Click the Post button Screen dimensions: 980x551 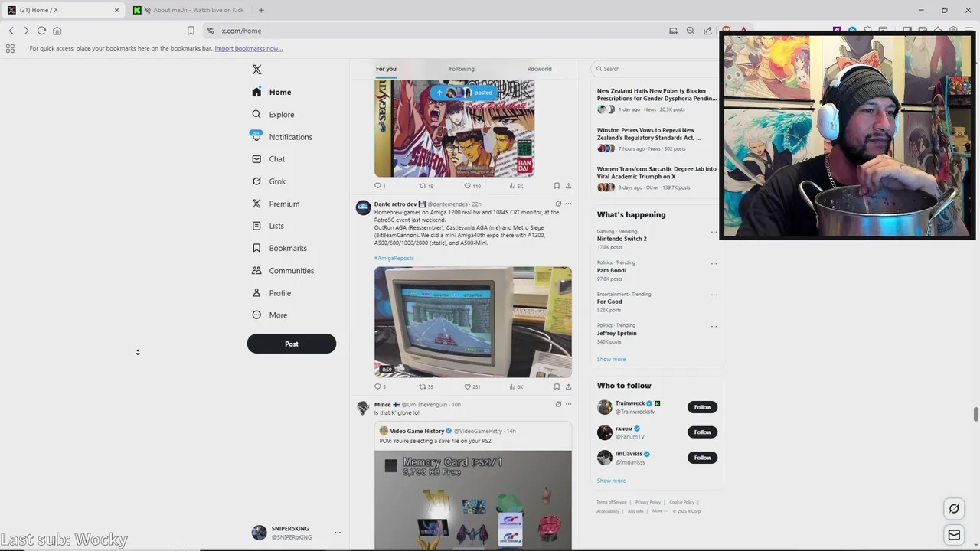[292, 344]
